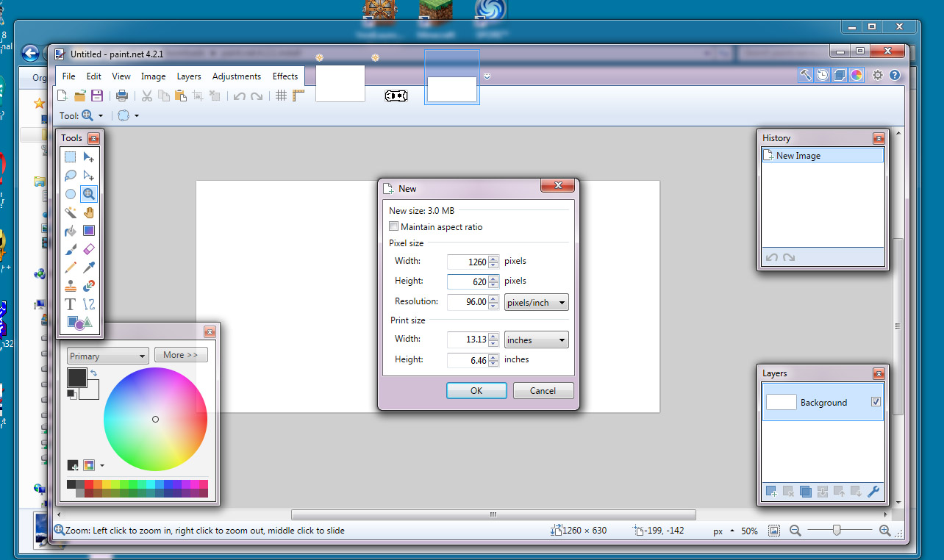This screenshot has height=560, width=944.
Task: Toggle rulers toolbar button
Action: (298, 96)
